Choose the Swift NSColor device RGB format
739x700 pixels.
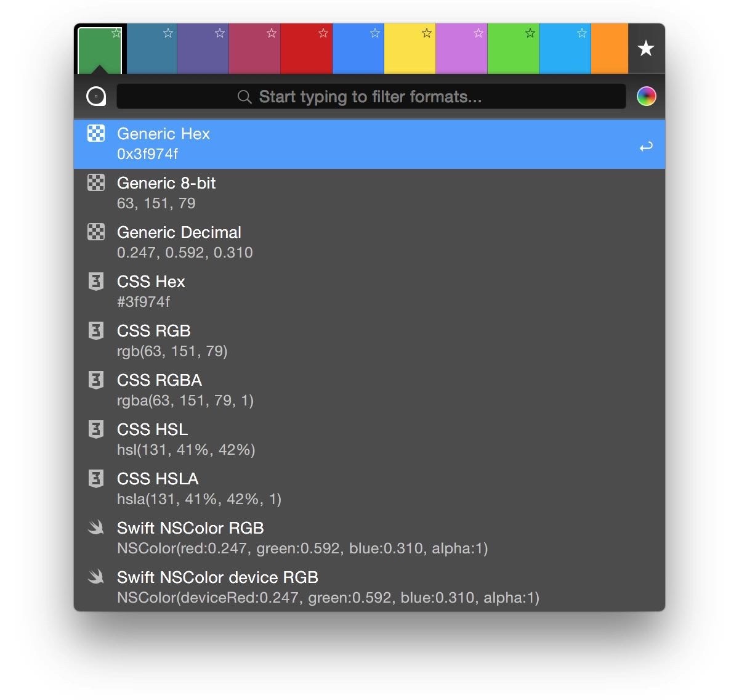coord(369,587)
